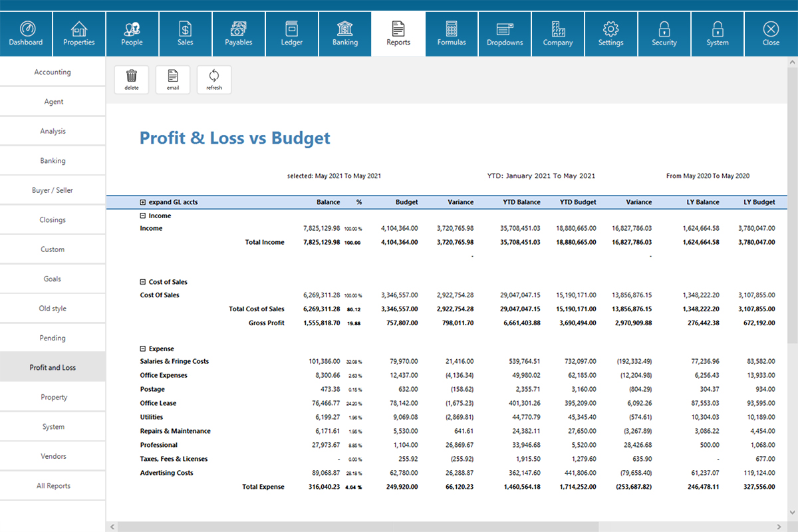Open the Dashboard module
The image size is (798, 532).
point(26,33)
